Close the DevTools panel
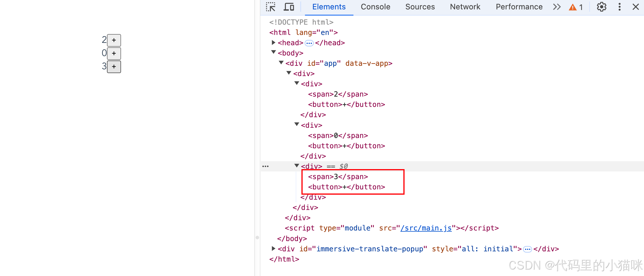The image size is (644, 276). 636,6
